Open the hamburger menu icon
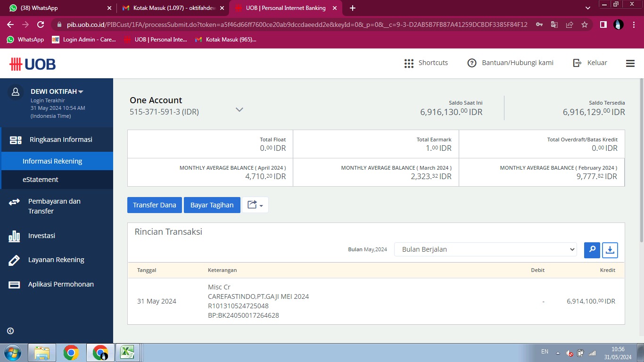Image resolution: width=644 pixels, height=362 pixels. point(630,63)
